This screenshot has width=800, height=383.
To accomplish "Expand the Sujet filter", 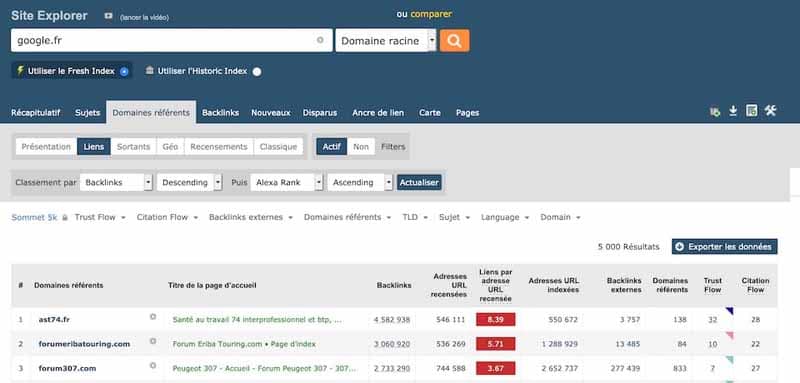I will point(454,217).
